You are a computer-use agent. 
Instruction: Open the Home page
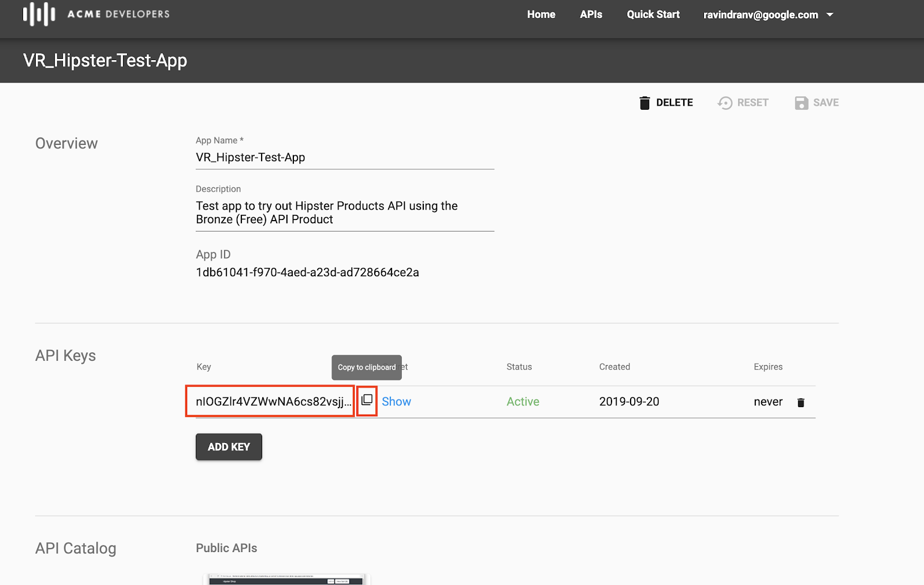click(541, 14)
